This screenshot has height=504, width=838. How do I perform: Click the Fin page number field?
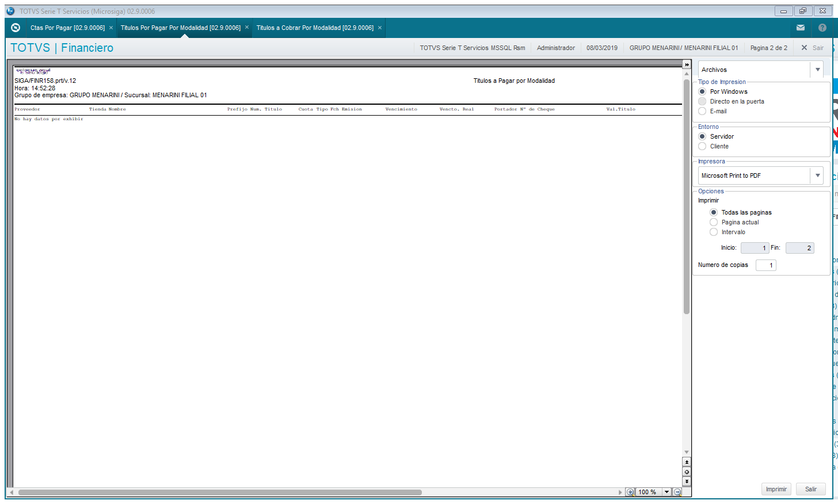point(799,248)
